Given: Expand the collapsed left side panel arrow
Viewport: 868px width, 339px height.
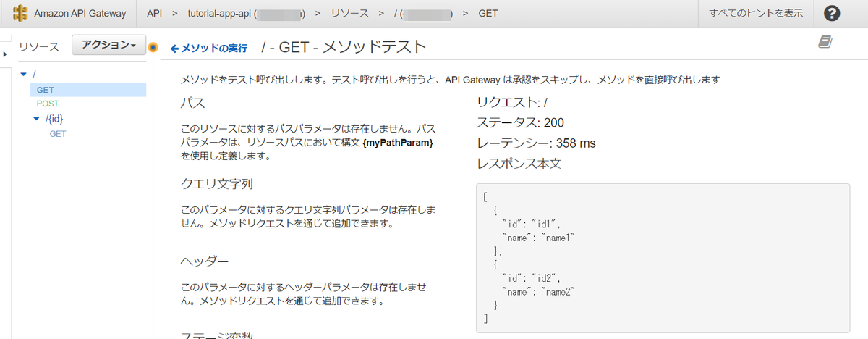Looking at the screenshot, I should coord(5,54).
